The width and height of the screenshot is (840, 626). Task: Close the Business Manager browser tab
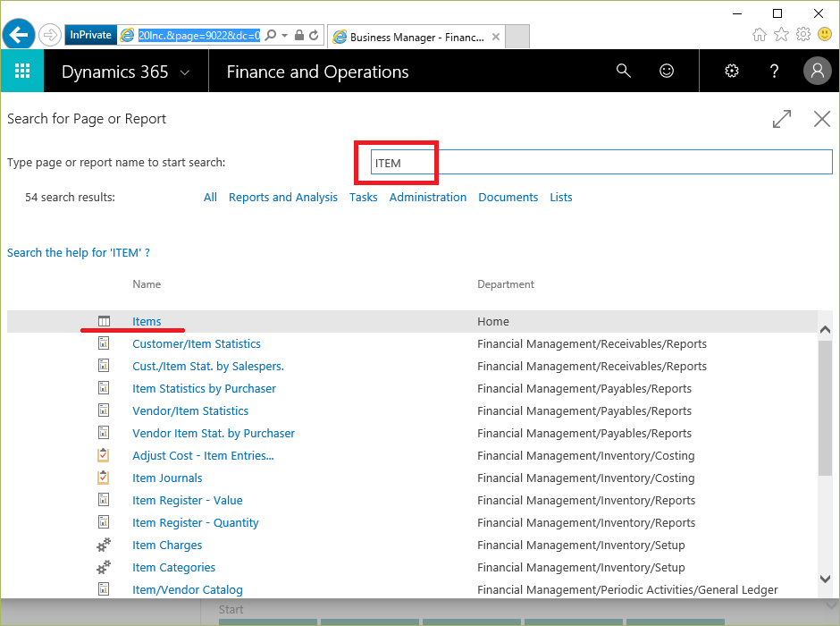(x=496, y=37)
